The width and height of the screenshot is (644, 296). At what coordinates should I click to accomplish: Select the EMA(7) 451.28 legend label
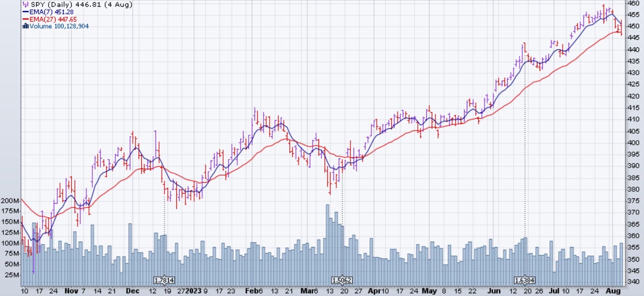[51, 12]
